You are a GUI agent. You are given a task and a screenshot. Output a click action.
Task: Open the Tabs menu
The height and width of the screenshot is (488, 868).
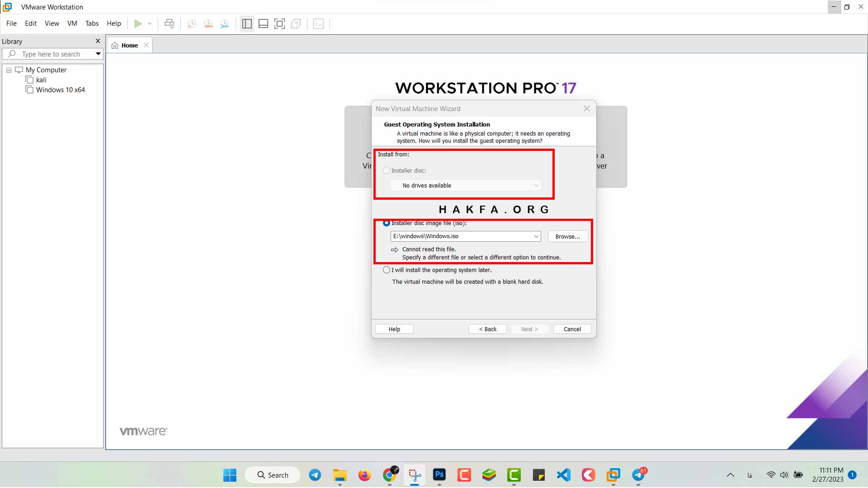click(x=92, y=23)
